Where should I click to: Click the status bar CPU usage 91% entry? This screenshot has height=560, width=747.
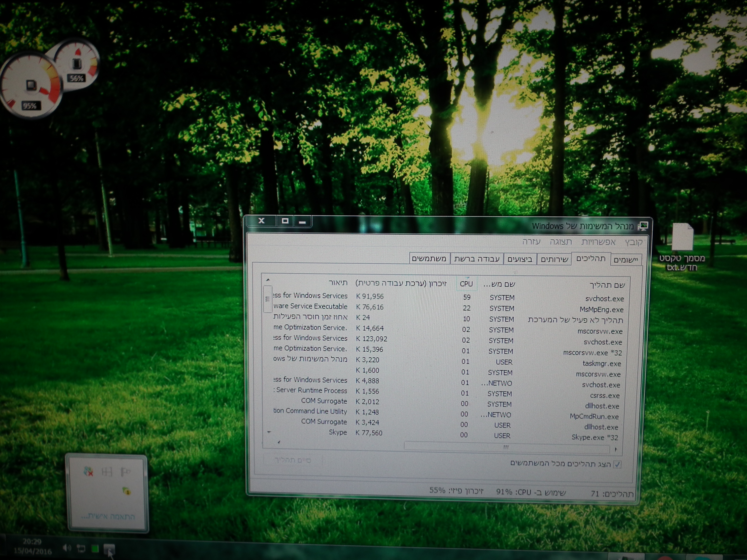click(x=531, y=492)
